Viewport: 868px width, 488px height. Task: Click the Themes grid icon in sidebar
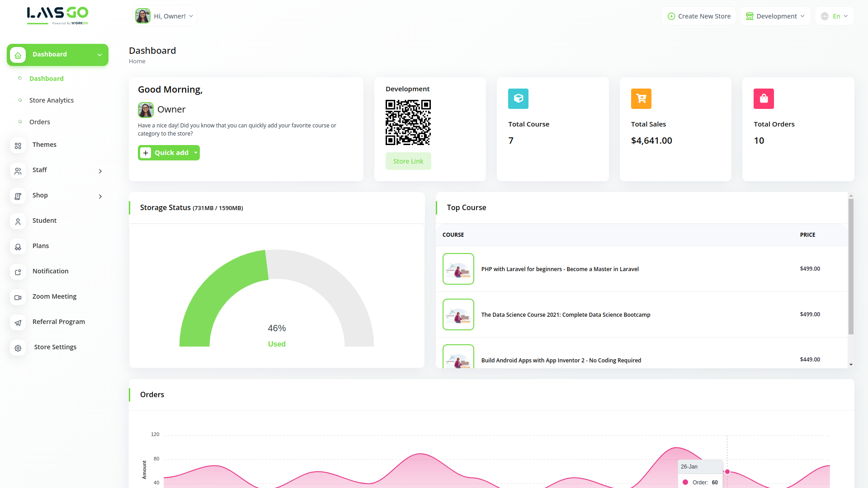(x=18, y=145)
